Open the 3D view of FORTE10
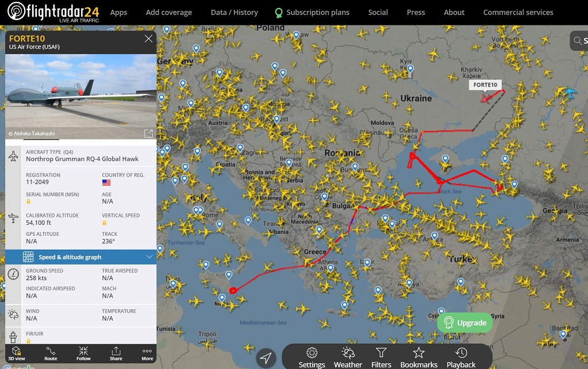 (17, 353)
